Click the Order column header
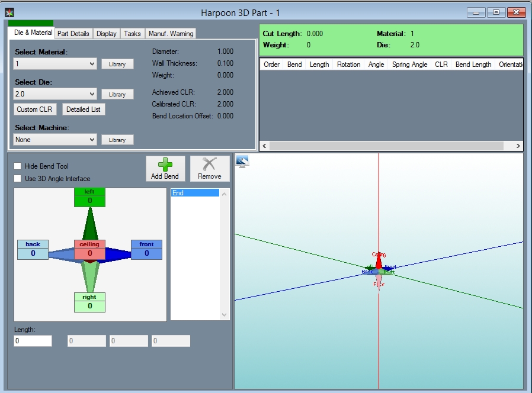 [272, 65]
